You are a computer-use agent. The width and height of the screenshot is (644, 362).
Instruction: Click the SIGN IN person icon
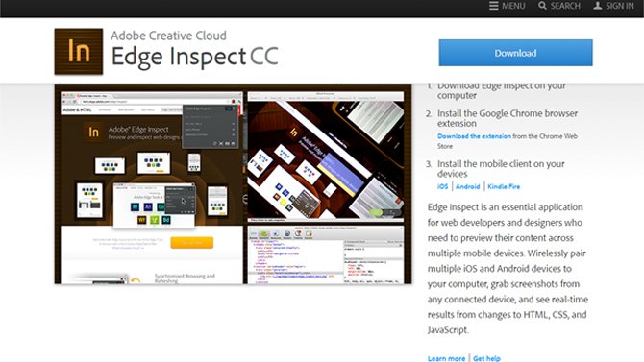(598, 6)
